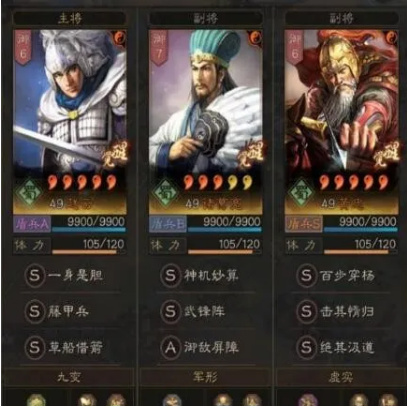Switch to the 九变 war book section
This screenshot has height=406, width=407.
click(69, 377)
